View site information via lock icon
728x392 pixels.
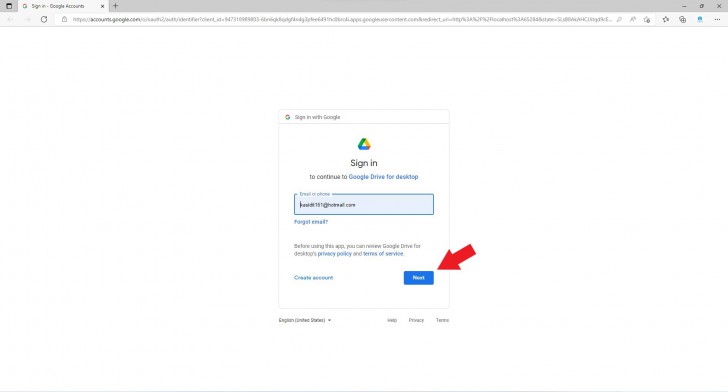coord(65,20)
